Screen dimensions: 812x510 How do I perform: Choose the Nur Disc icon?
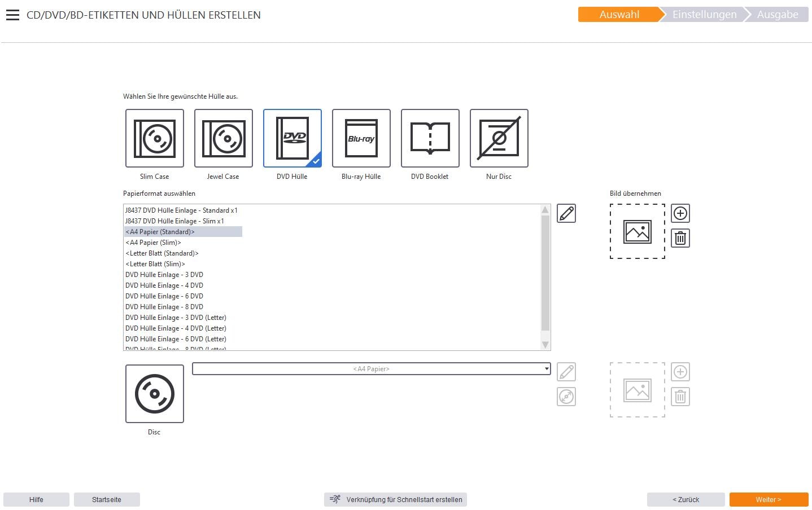(x=499, y=138)
